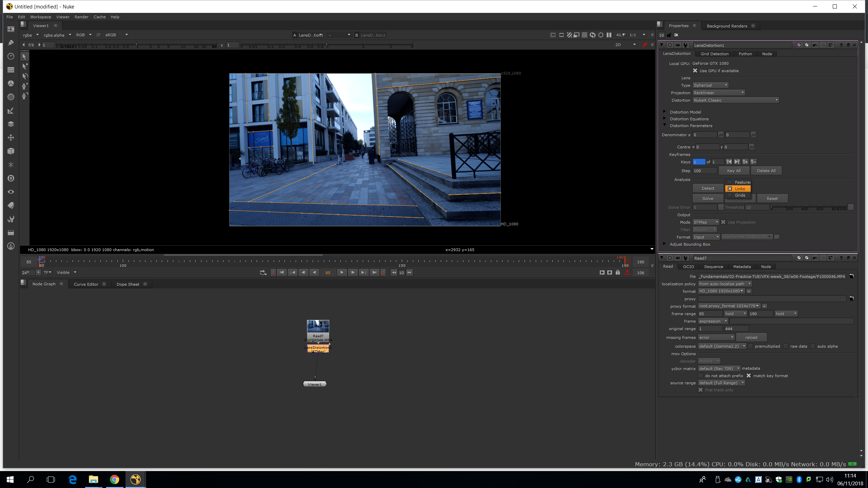The height and width of the screenshot is (488, 868).
Task: Open the Render menu
Action: [81, 17]
